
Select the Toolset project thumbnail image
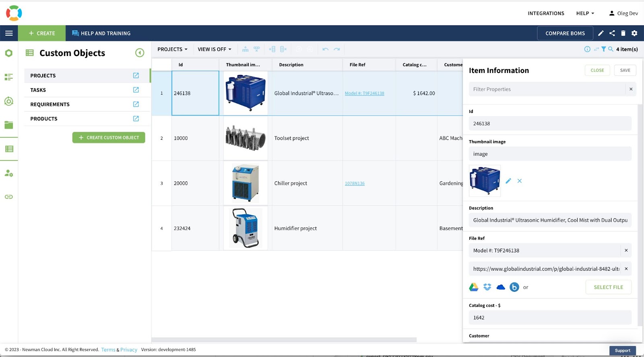(x=246, y=138)
